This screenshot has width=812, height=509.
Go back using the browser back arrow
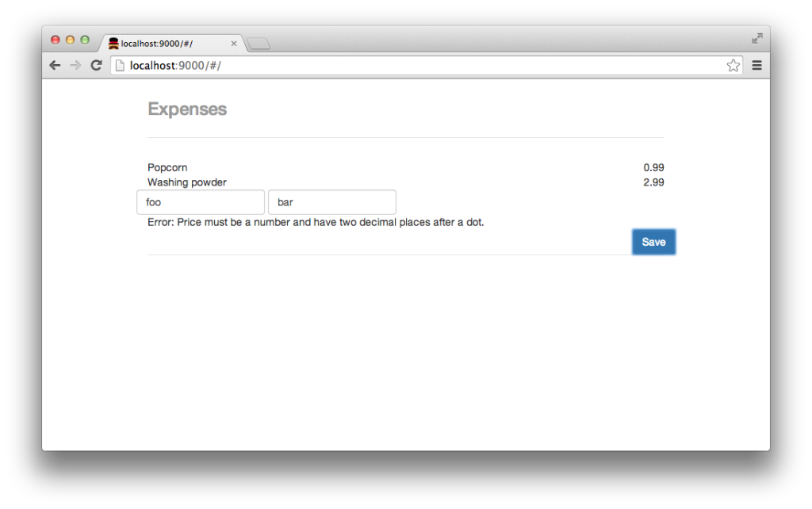tap(55, 65)
